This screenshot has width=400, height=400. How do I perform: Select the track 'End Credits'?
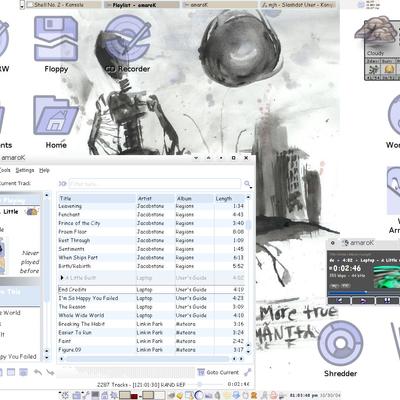(x=151, y=290)
